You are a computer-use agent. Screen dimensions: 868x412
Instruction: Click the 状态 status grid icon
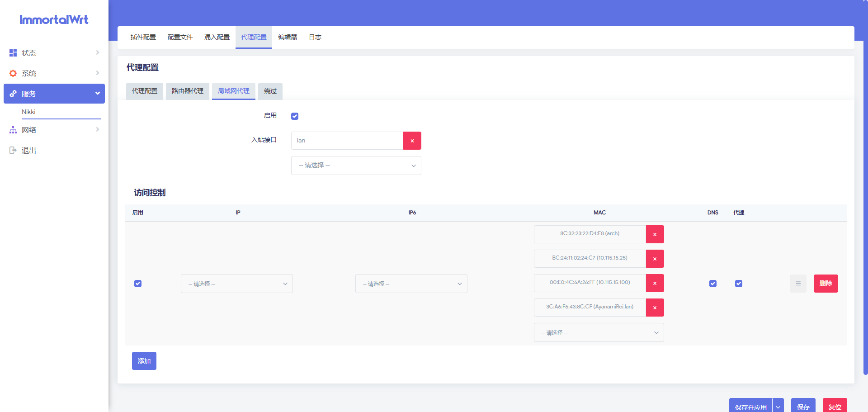[13, 53]
